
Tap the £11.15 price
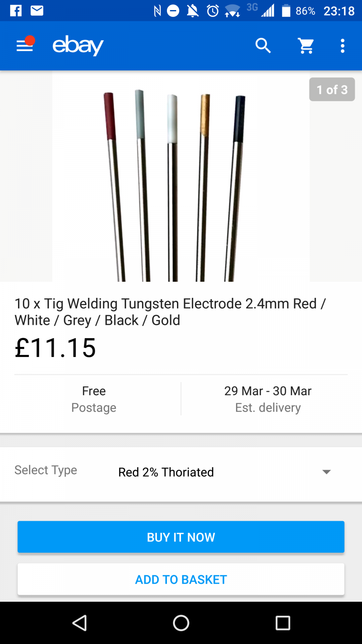coord(56,348)
